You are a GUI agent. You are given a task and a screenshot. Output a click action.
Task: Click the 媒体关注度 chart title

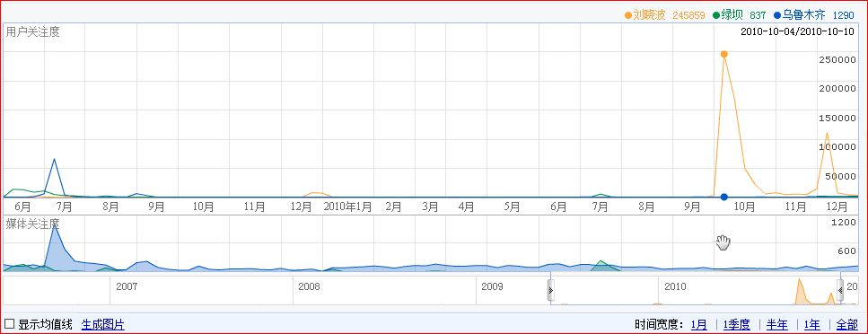[x=32, y=224]
